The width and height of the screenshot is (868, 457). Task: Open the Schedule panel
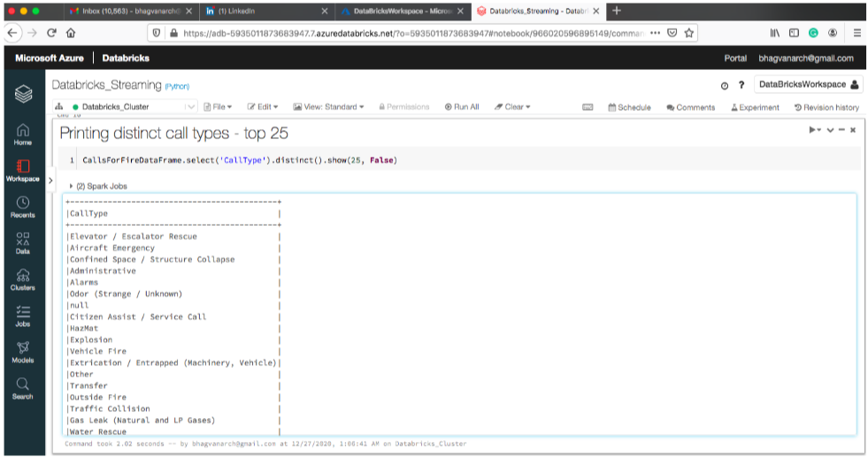(x=629, y=107)
